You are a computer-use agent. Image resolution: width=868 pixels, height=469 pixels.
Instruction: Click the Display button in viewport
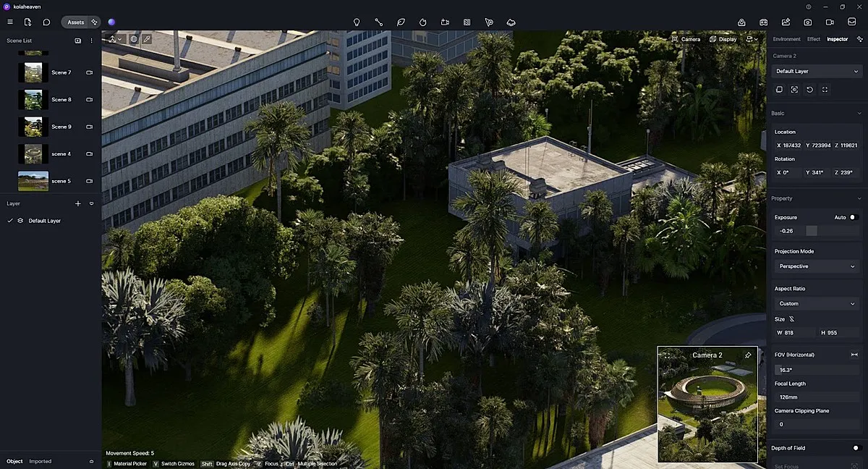pos(723,39)
